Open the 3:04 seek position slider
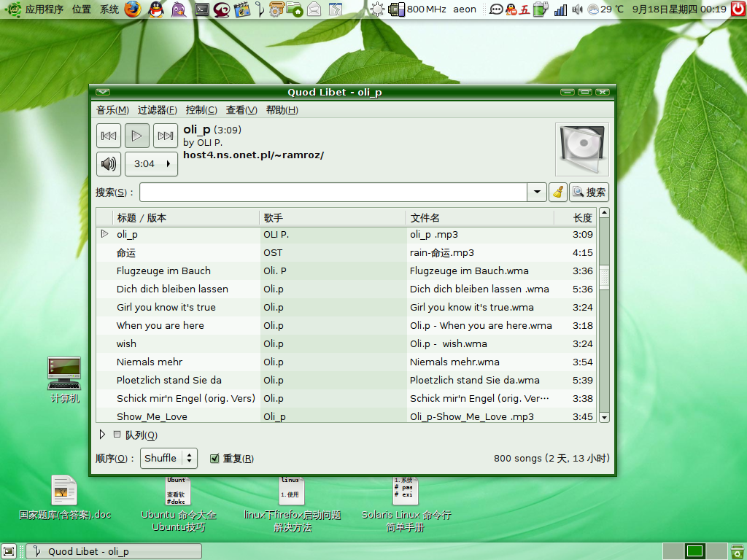Viewport: 747px width, 560px height. [x=152, y=164]
